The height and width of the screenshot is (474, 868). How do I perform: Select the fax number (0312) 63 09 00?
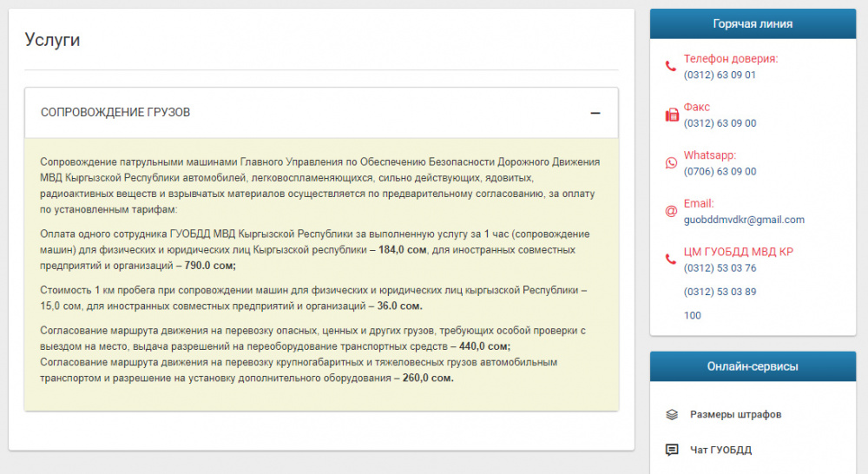pos(720,123)
